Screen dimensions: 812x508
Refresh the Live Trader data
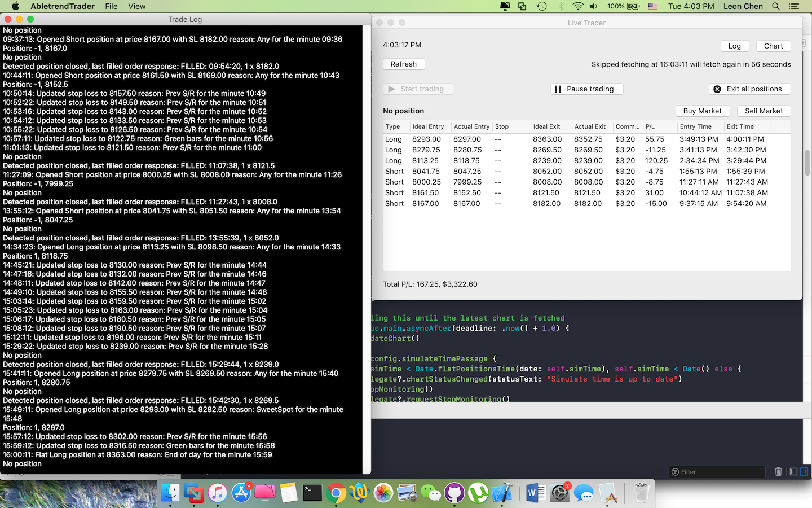pos(404,64)
